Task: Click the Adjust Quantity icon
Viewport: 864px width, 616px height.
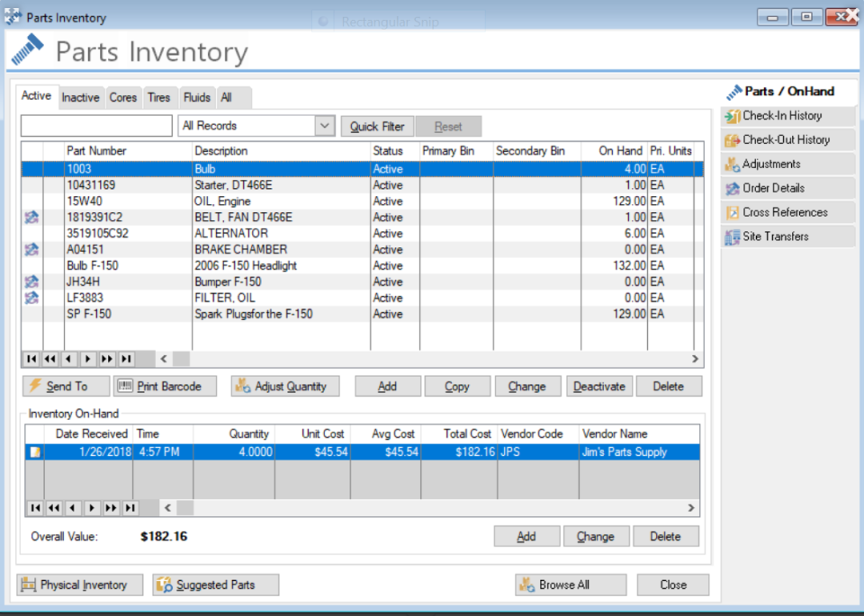Action: [242, 386]
